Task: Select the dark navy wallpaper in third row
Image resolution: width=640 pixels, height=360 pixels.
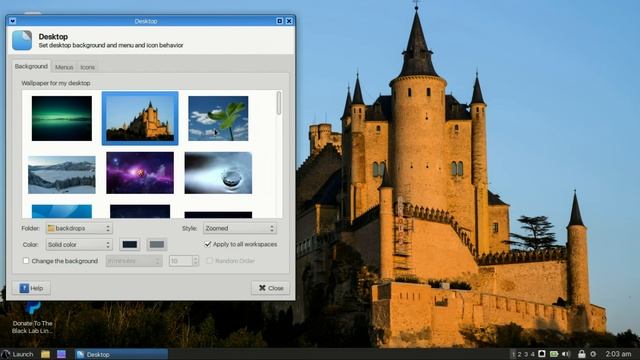Action: tap(140, 211)
